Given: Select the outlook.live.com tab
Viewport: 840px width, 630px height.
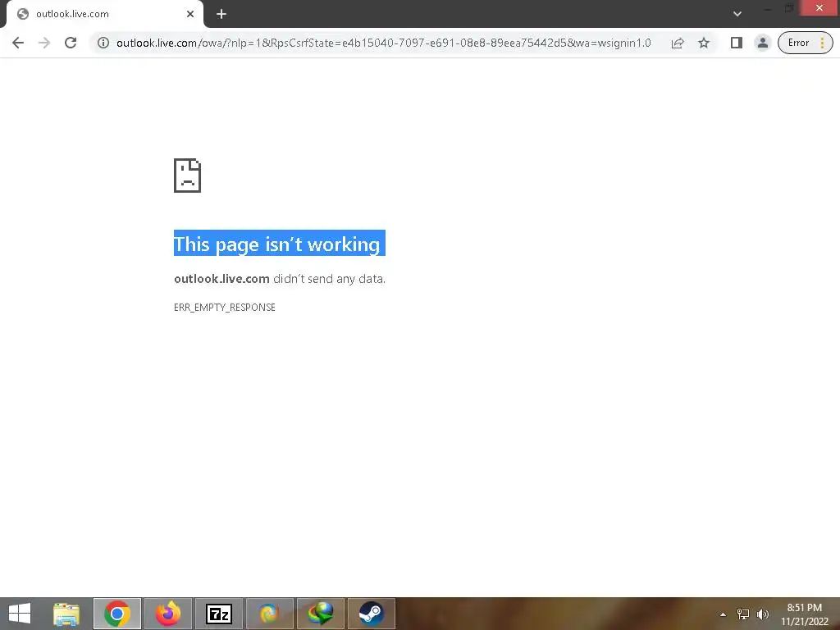Looking at the screenshot, I should (x=104, y=15).
